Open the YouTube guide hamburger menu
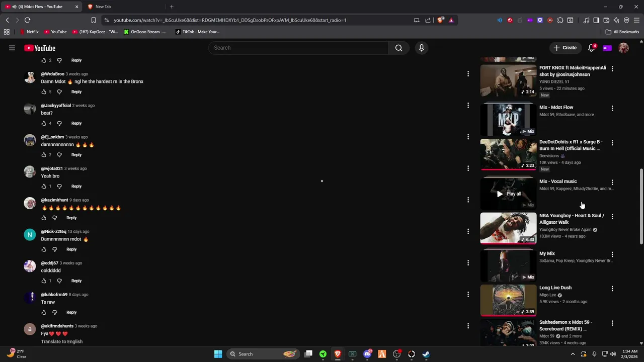Image resolution: width=644 pixels, height=362 pixels. point(12,48)
